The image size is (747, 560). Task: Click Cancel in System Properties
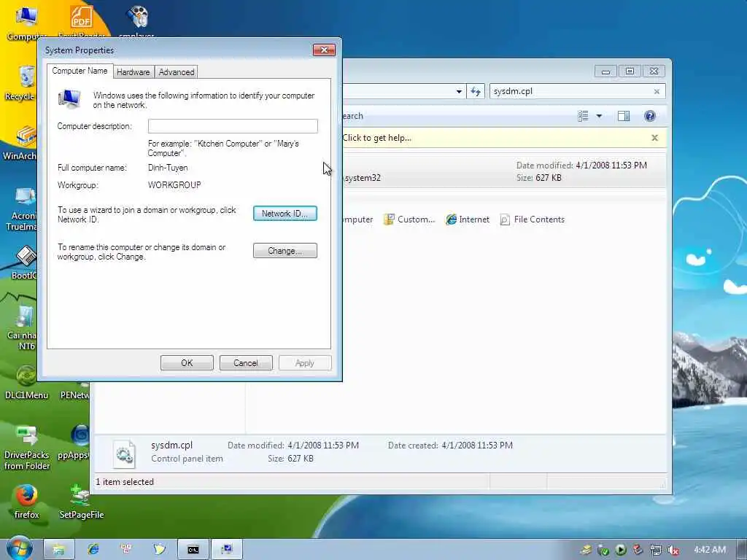(x=246, y=363)
